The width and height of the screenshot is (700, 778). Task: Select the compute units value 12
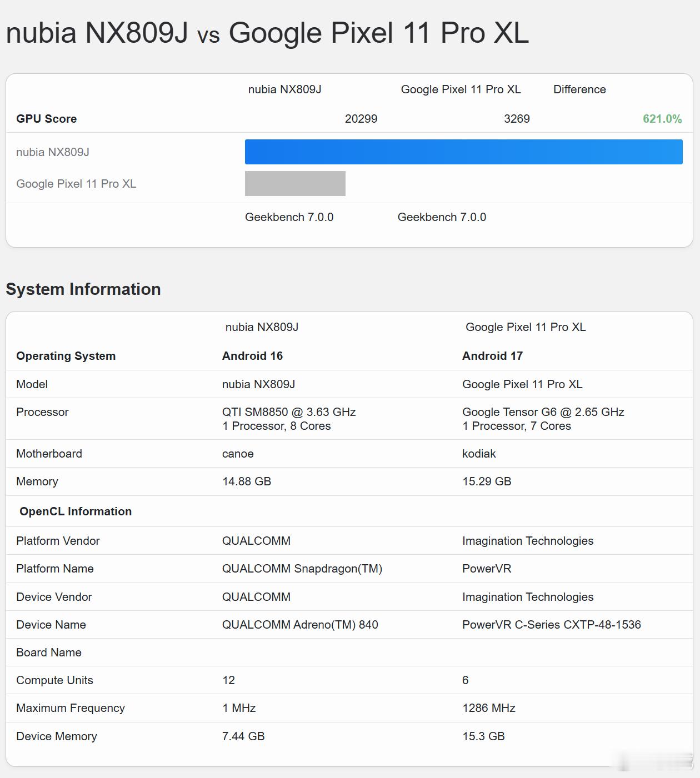[x=228, y=680]
